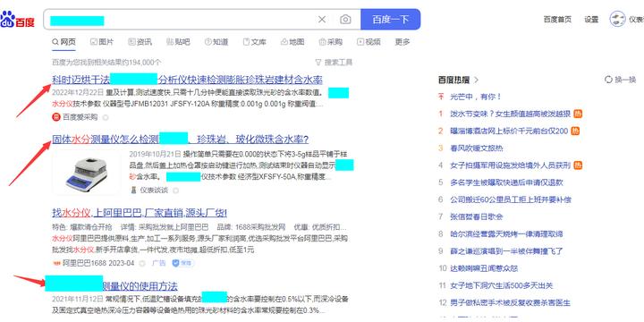Click 换一换 refresh button
This screenshot has height=322, width=644.
pyautogui.click(x=621, y=80)
